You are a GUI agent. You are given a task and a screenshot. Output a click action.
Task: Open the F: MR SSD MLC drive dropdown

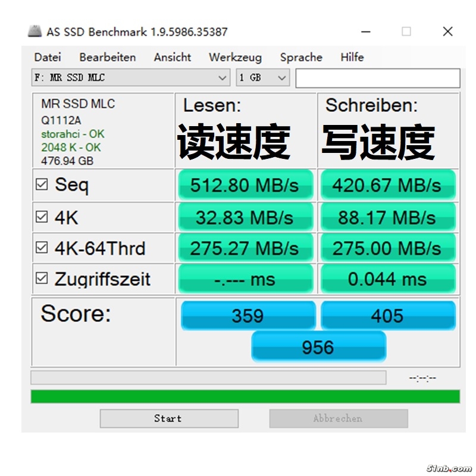(x=130, y=78)
